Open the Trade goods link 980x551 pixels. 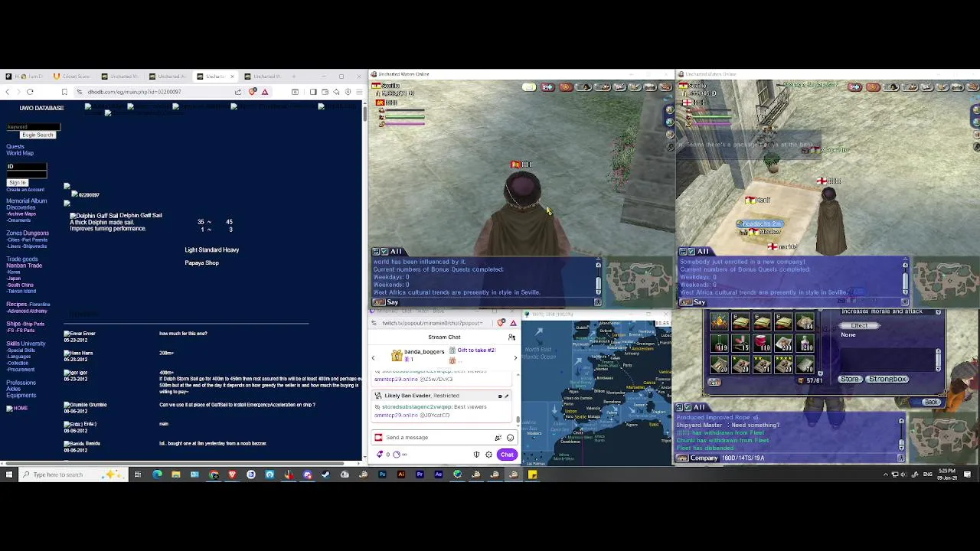point(22,259)
